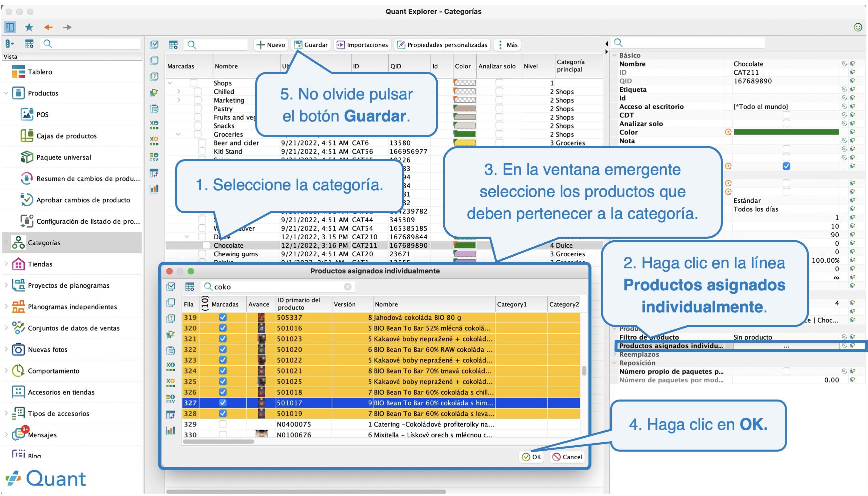The width and height of the screenshot is (868, 496).
Task: Expand the Reemplazos properties group
Action: pyautogui.click(x=614, y=354)
